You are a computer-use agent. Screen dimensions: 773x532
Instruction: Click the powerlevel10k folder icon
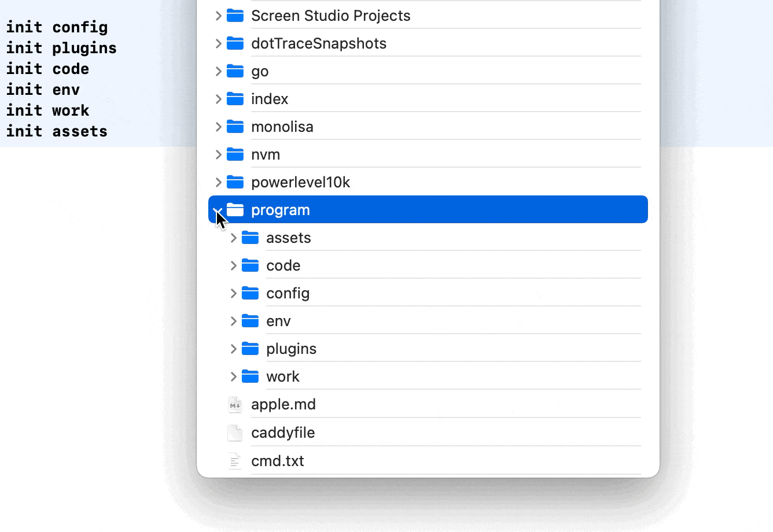point(235,182)
